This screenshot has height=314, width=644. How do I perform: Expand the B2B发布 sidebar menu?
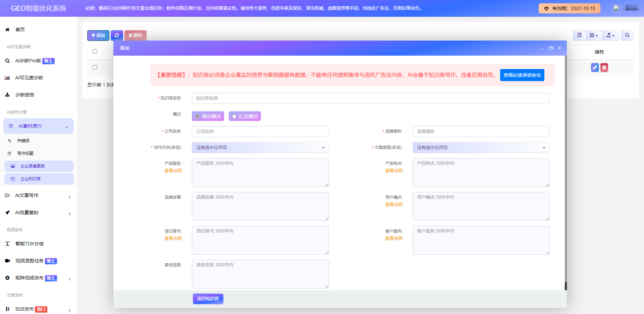[39, 309]
